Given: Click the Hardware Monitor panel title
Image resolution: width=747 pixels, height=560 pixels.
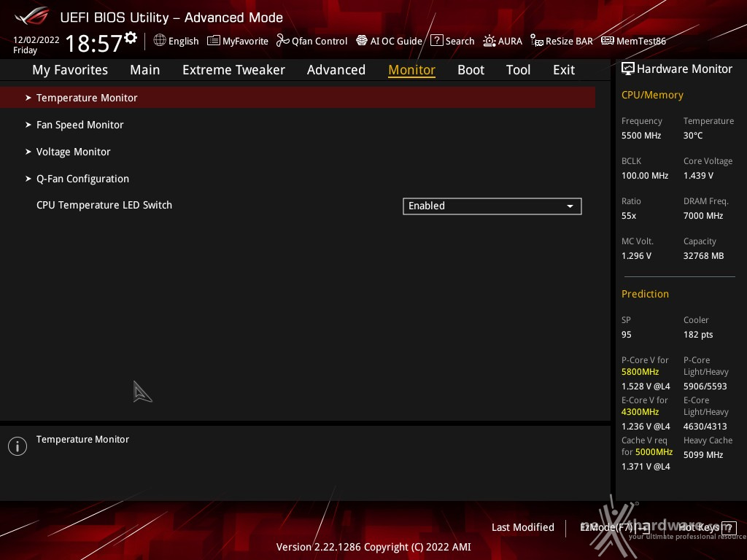Looking at the screenshot, I should [x=684, y=69].
